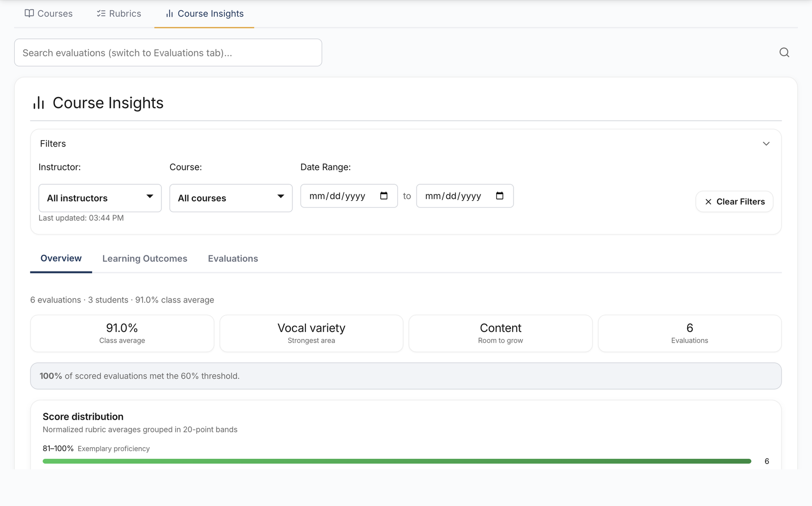Click the Last updated: 03:44 PM text
Screen dimensions: 812x506
81,218
